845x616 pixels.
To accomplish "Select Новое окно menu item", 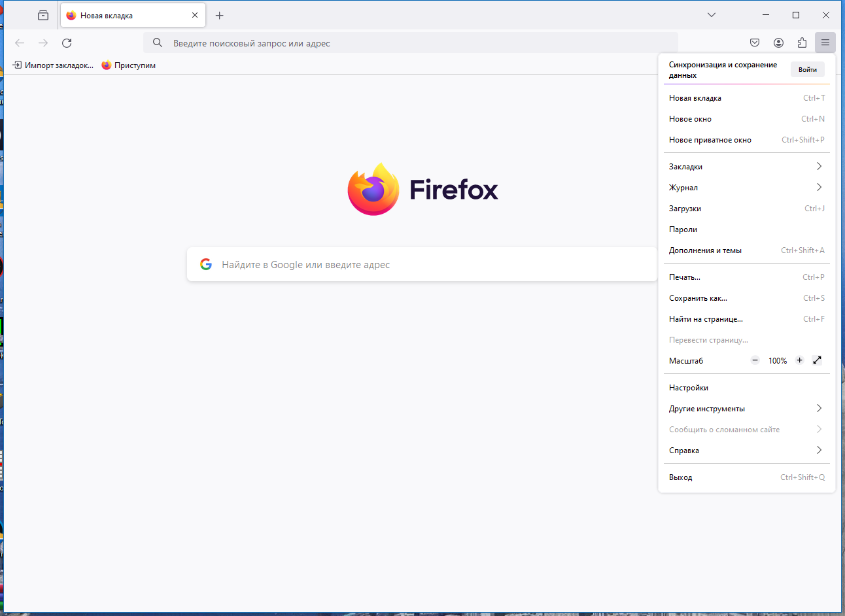I will click(x=747, y=119).
